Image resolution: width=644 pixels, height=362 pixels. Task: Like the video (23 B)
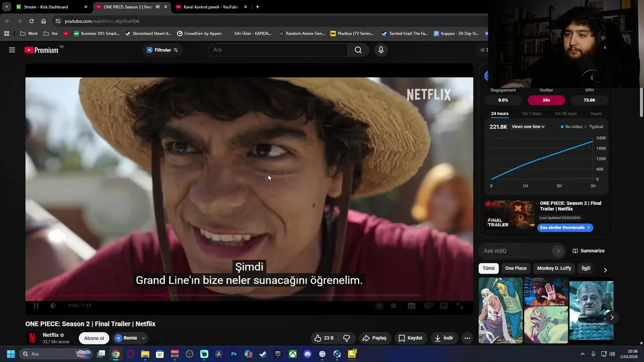tap(324, 338)
